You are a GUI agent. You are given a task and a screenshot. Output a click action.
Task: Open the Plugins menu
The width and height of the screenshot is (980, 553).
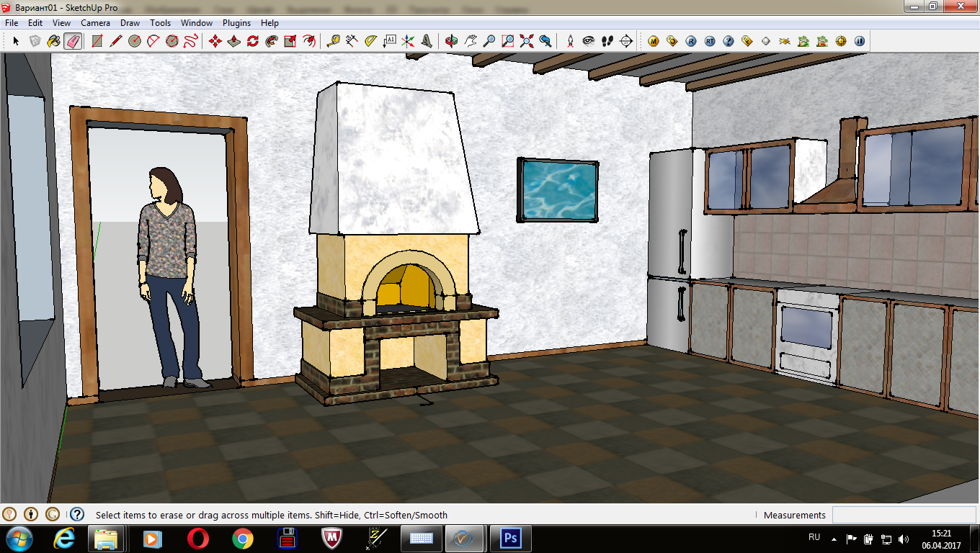[x=236, y=23]
